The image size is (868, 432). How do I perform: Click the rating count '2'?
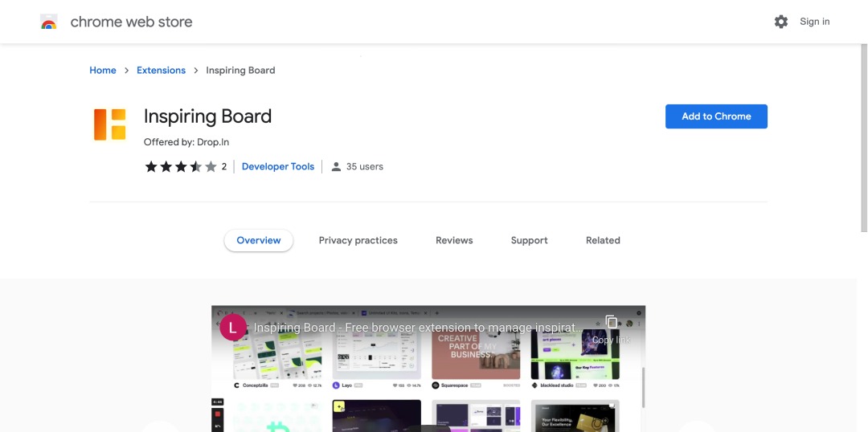224,166
